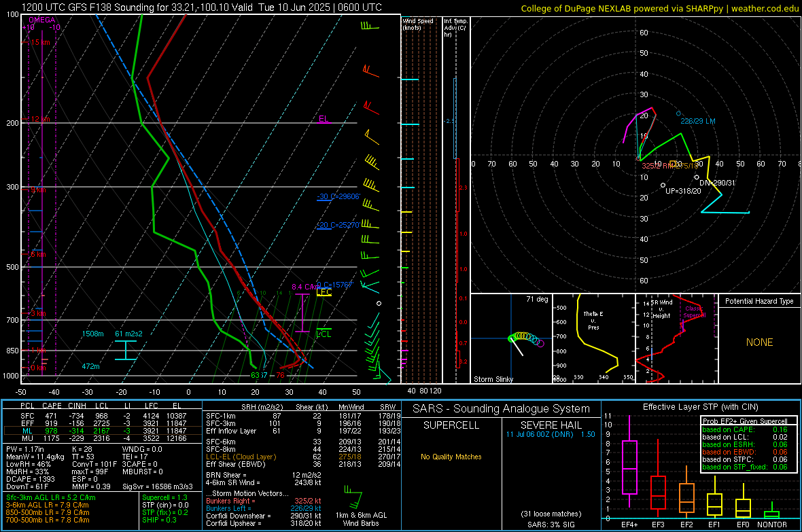Click the 226/29 LM left-mover label
The image size is (802, 532).
697,121
